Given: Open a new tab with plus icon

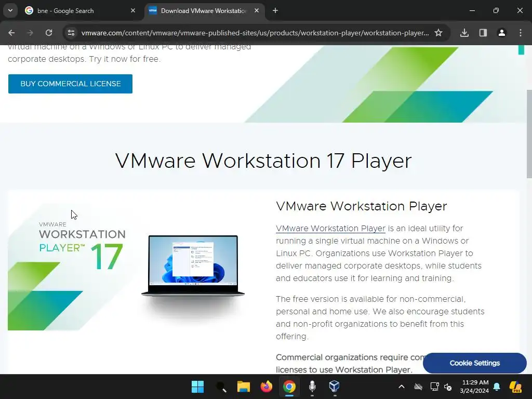Looking at the screenshot, I should point(275,11).
